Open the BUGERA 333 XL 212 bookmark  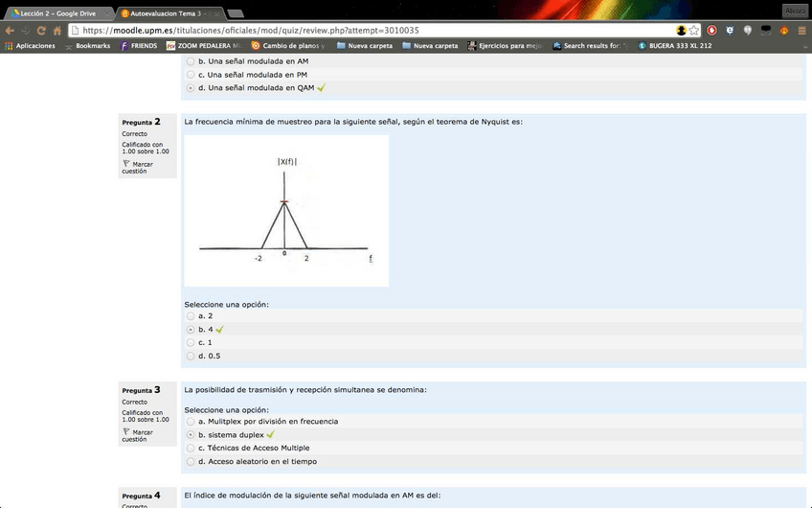[675, 46]
